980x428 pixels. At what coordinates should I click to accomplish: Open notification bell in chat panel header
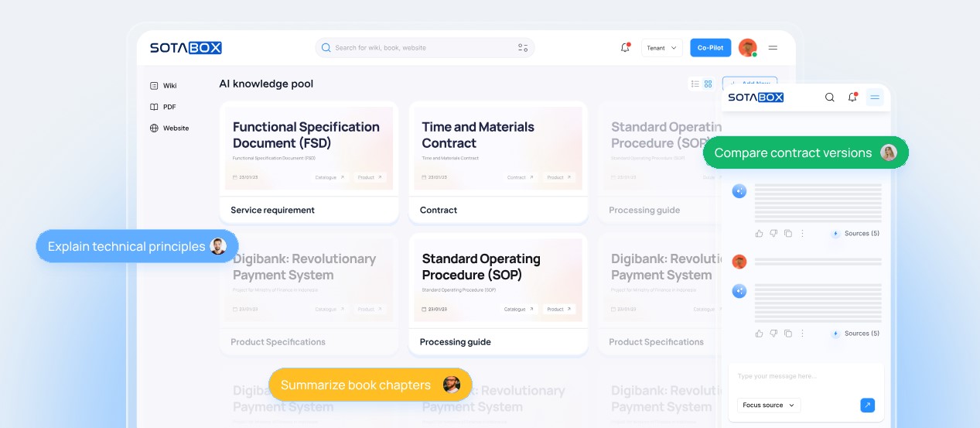pos(852,98)
